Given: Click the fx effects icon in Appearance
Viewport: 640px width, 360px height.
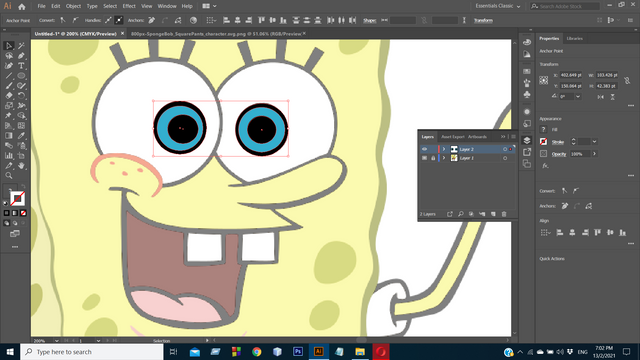Looking at the screenshot, I should [545, 166].
